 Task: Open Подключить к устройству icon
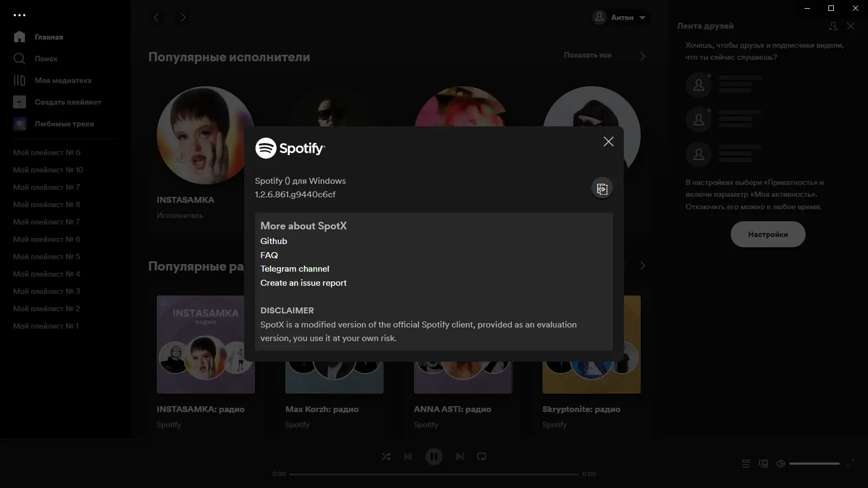tap(764, 464)
